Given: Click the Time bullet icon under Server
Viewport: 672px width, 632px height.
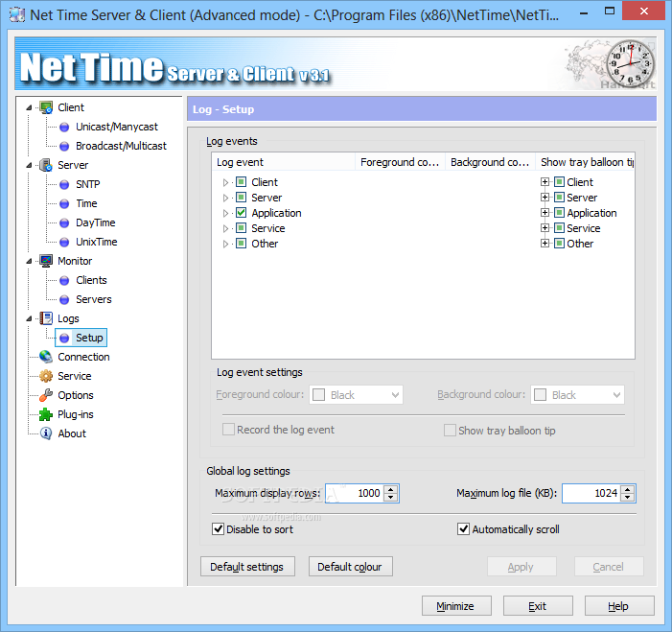Looking at the screenshot, I should (64, 203).
